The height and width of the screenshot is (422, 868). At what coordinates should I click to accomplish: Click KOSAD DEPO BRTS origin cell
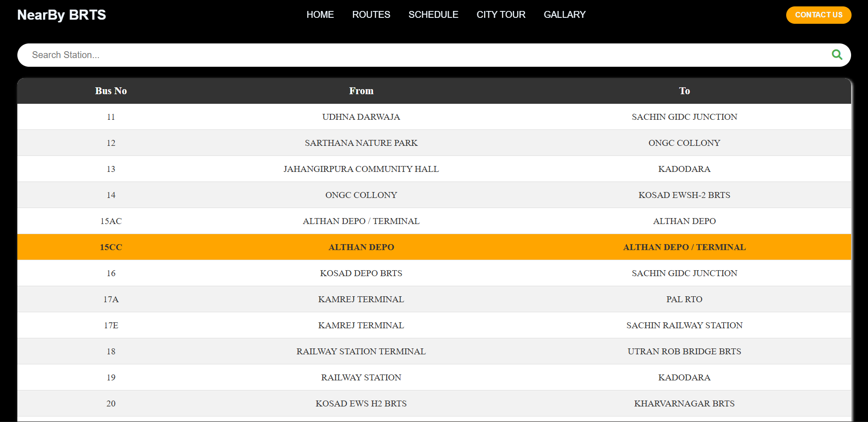(361, 273)
